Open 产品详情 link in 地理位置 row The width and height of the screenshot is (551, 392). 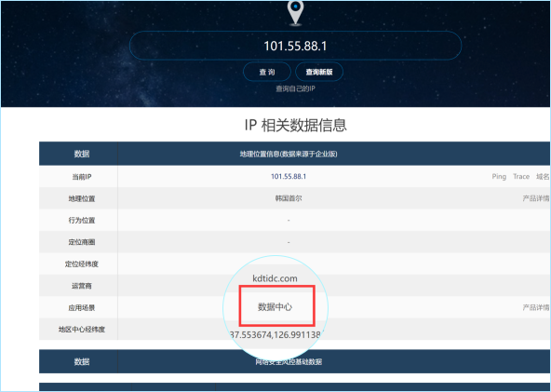coord(536,198)
